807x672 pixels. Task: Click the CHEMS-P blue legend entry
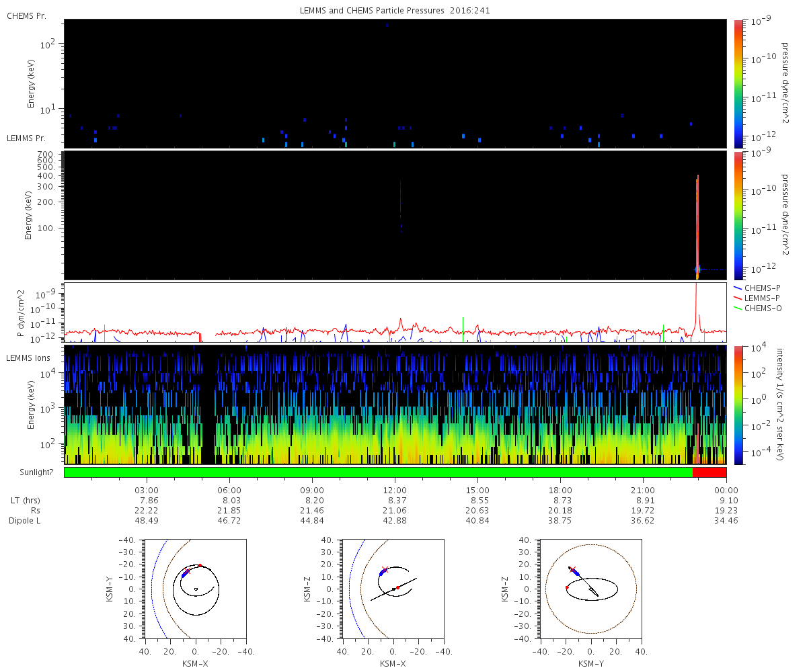756,288
